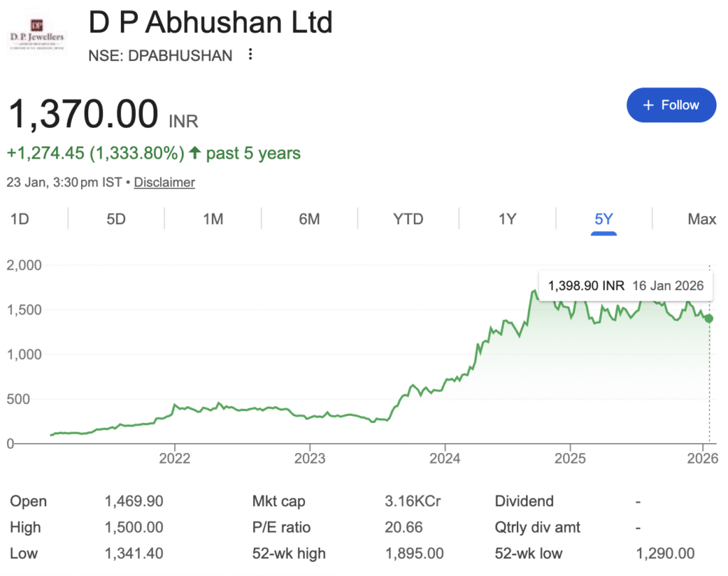728x576 pixels.
Task: Switch to the 6M chart range
Action: click(x=309, y=219)
